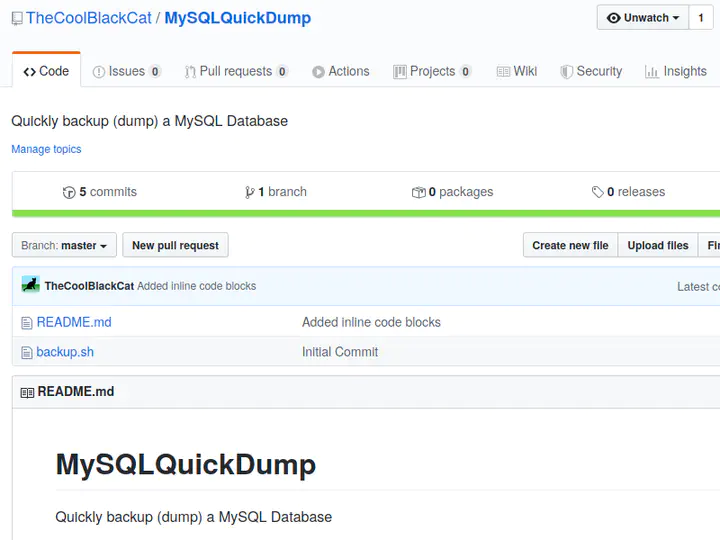Open TheCoolBlackCat commit author link
The height and width of the screenshot is (540, 720).
(89, 286)
